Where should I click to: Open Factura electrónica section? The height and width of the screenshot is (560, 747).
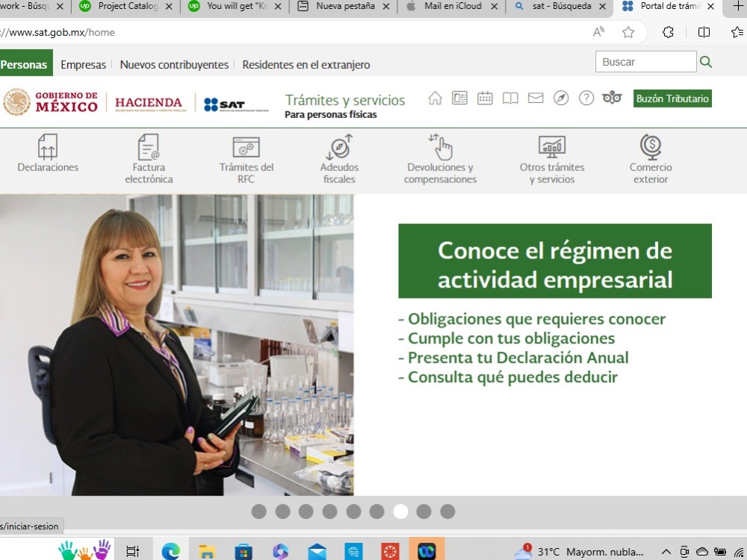(x=149, y=160)
